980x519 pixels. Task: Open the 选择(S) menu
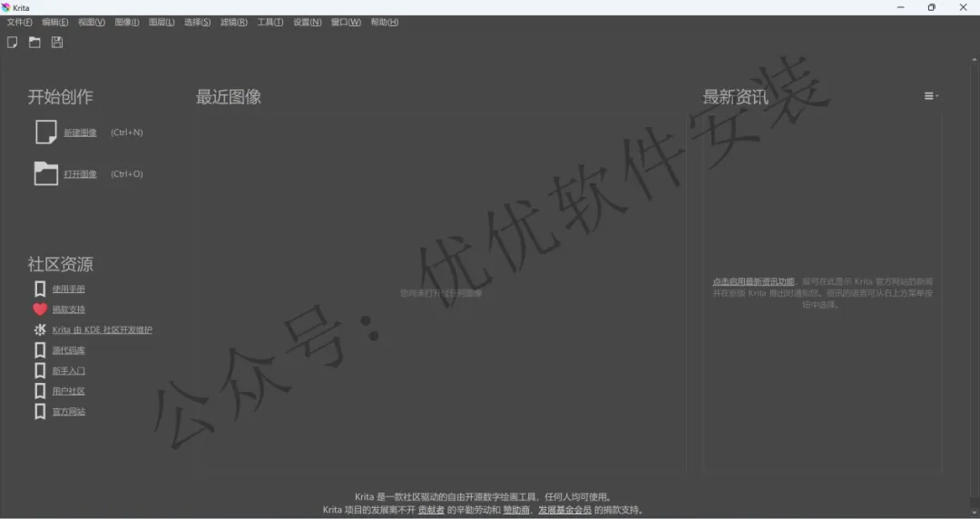click(x=198, y=22)
